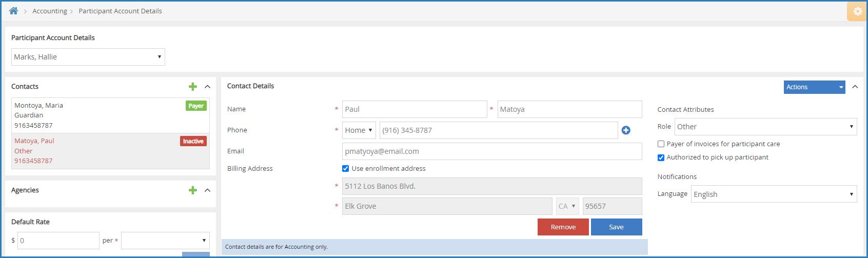Open Accounting breadcrumb link
This screenshot has height=258, width=868.
point(50,11)
